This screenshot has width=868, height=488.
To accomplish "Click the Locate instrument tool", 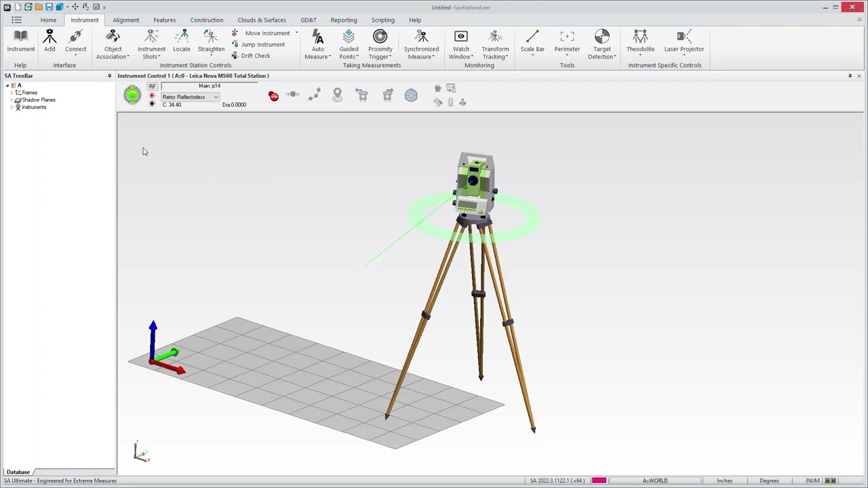I will (x=181, y=41).
